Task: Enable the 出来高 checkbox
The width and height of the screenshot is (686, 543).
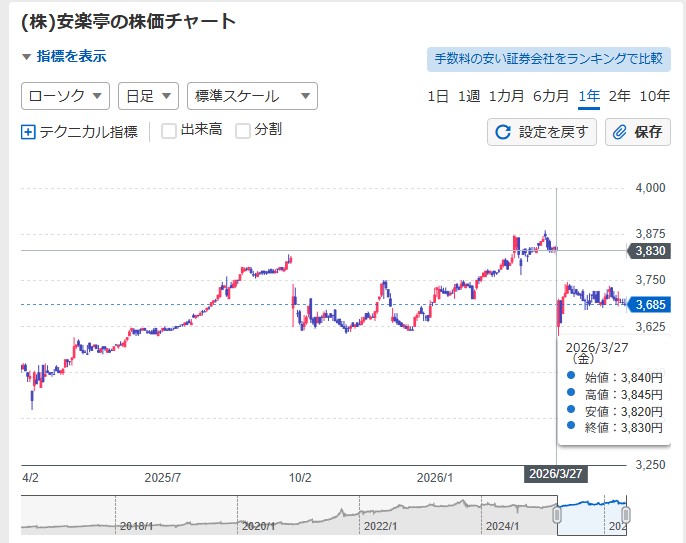Action: (x=169, y=130)
